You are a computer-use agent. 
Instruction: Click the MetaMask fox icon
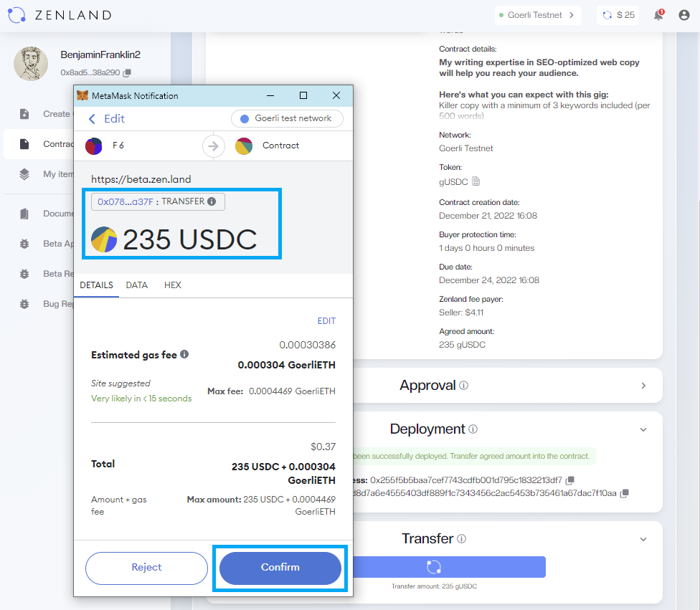(82, 95)
